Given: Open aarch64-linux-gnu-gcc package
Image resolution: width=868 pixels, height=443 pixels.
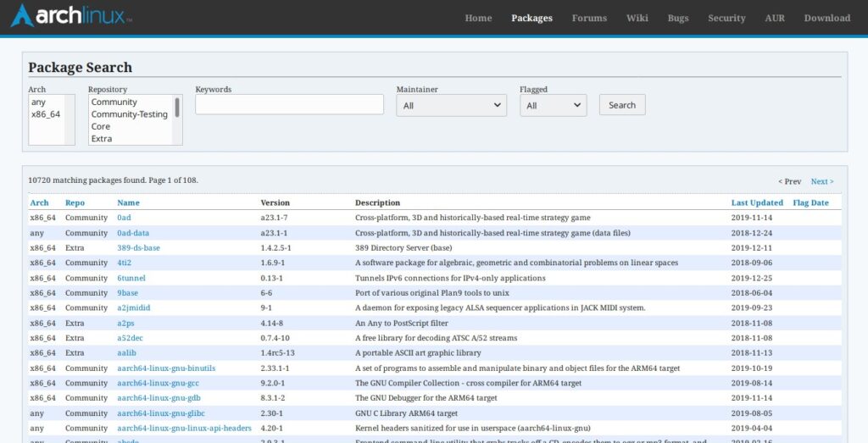Looking at the screenshot, I should point(158,383).
